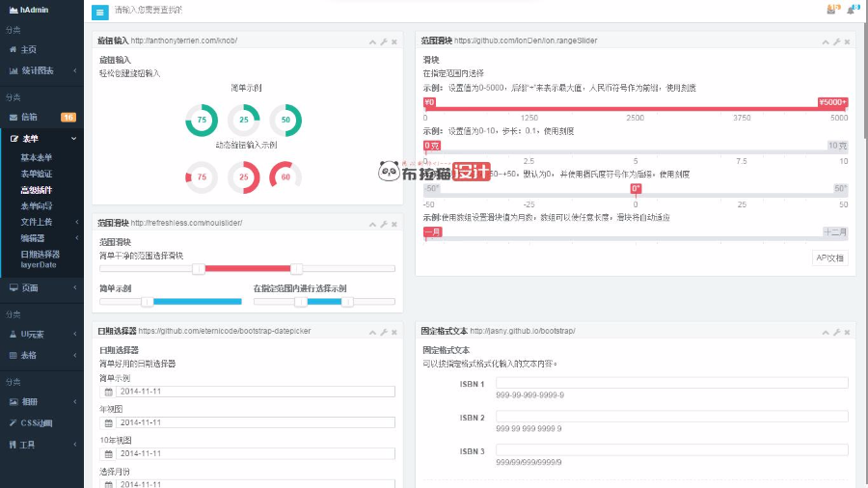
Task: Click left handle of the red range slider
Action: 199,269
